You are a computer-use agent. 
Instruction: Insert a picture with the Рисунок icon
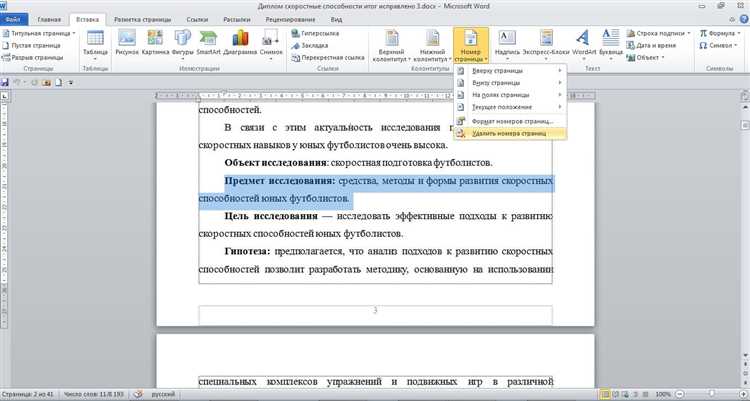(x=127, y=42)
